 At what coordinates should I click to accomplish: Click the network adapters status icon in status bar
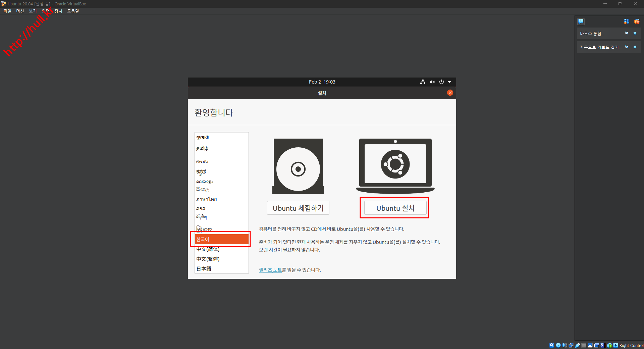coord(571,345)
